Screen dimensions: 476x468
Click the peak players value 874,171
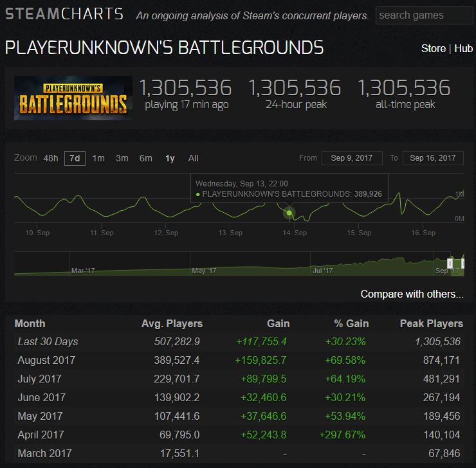point(441,361)
